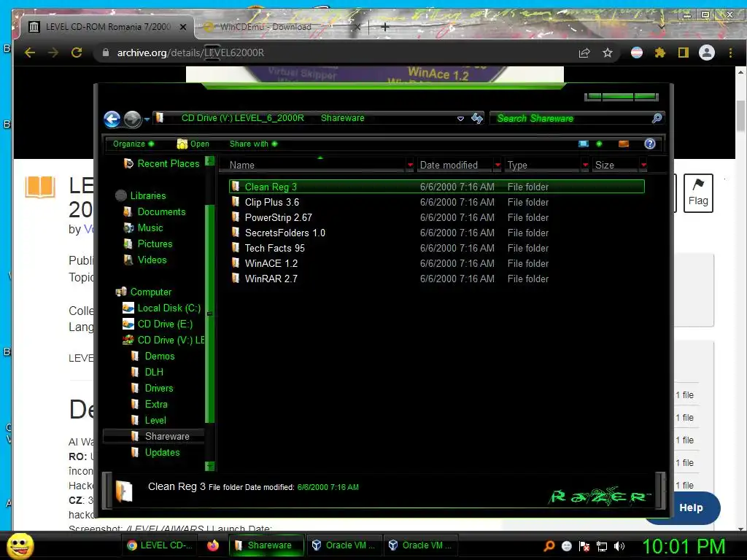Open the Videos library
Screen dimensions: 747x560
(x=145, y=260)
